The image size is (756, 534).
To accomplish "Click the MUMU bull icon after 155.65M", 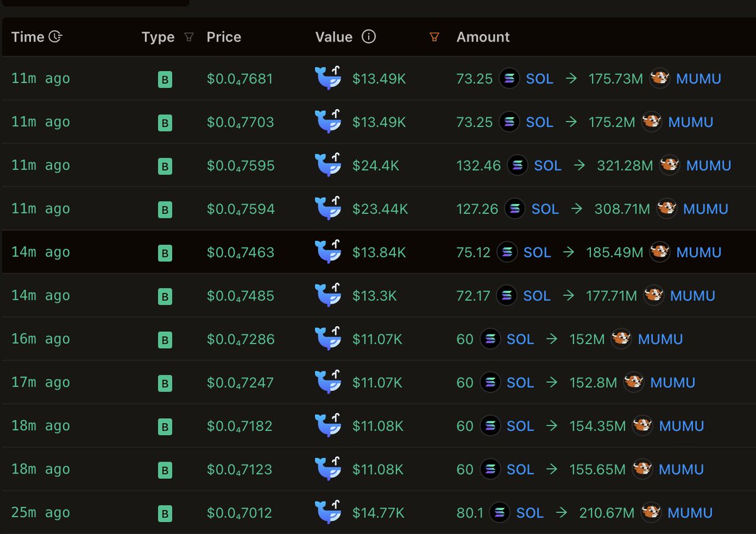I will (643, 469).
